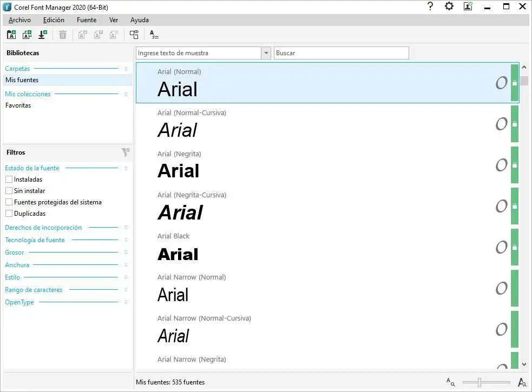Click the font list scroll down arrow
The image size is (532, 392).
pyautogui.click(x=524, y=364)
